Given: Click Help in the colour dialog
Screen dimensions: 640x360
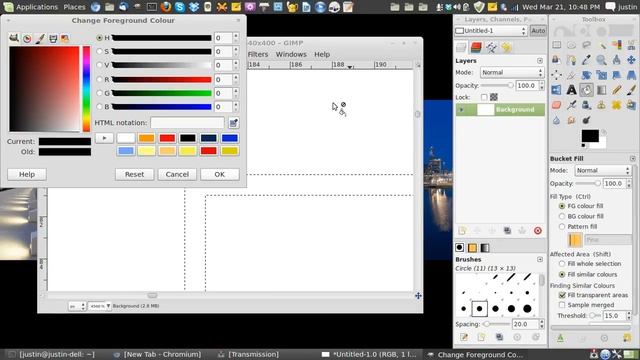Looking at the screenshot, I should pyautogui.click(x=27, y=174).
